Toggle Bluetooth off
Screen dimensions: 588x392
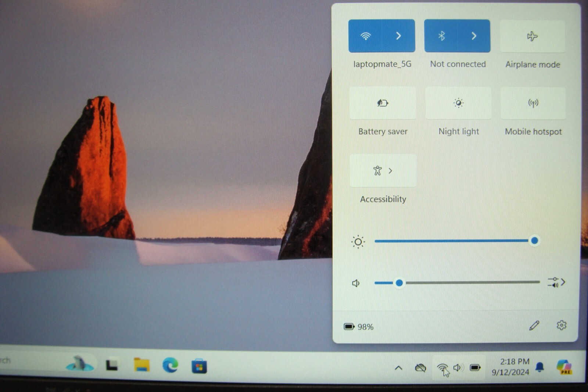point(441,36)
